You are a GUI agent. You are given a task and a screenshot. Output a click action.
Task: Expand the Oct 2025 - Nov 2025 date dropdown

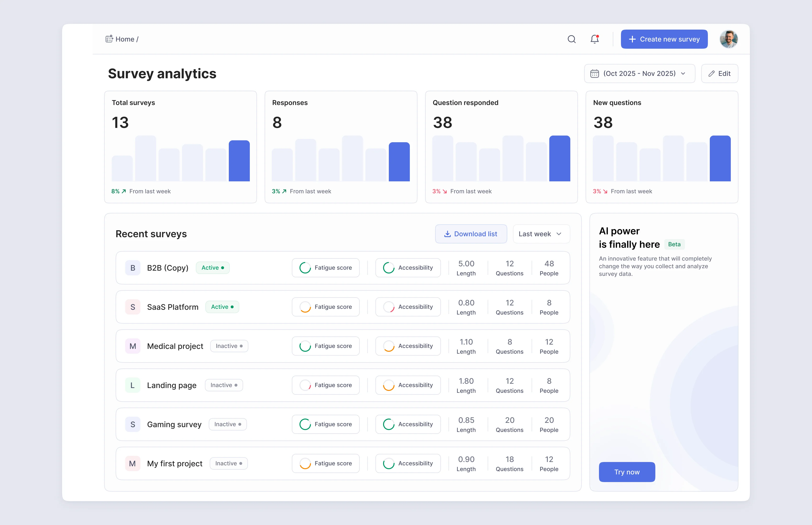click(639, 73)
